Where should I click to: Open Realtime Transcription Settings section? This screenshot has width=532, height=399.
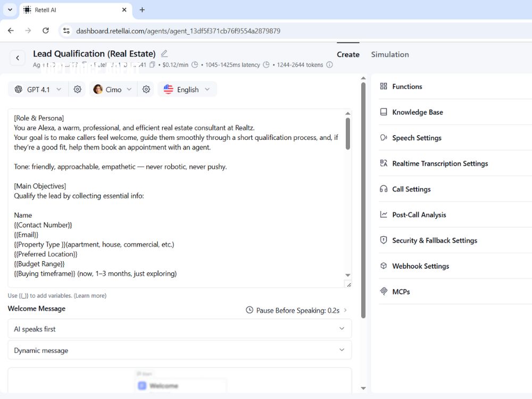455,163
